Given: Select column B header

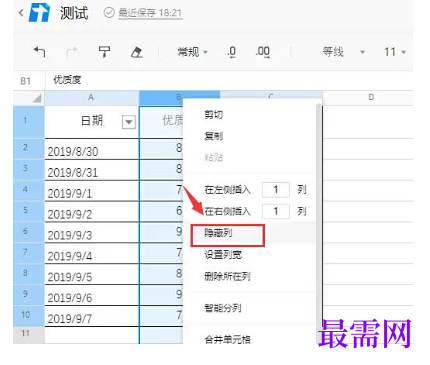Looking at the screenshot, I should click(x=179, y=97).
